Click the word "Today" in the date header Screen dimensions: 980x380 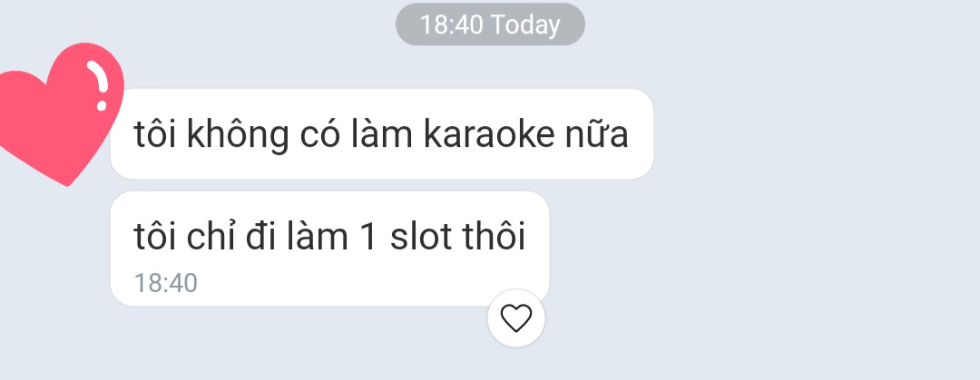[x=525, y=25]
